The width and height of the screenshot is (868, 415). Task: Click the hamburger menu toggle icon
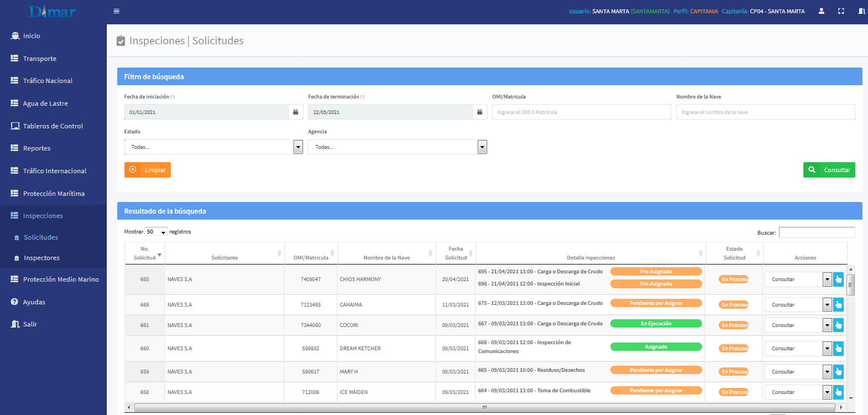click(116, 11)
